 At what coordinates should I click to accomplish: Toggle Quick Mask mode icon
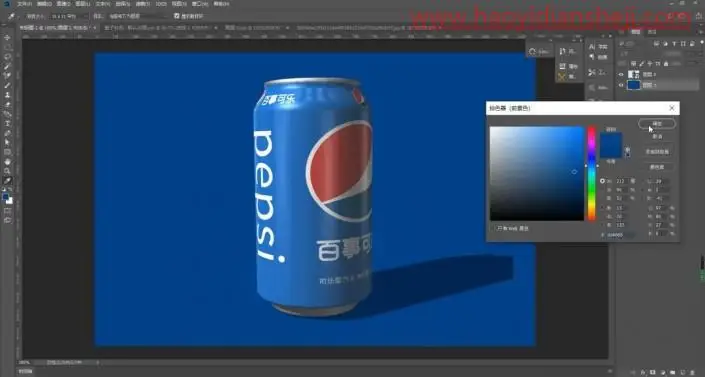[7, 211]
